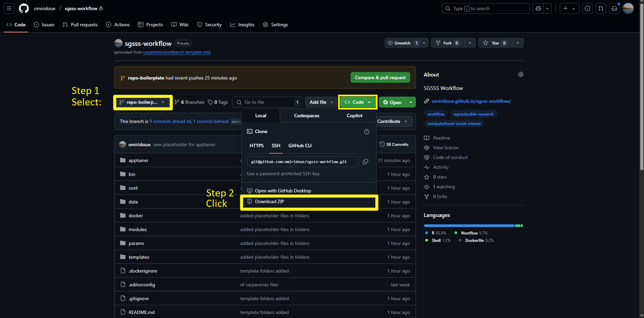Click the Fork button

(448, 43)
